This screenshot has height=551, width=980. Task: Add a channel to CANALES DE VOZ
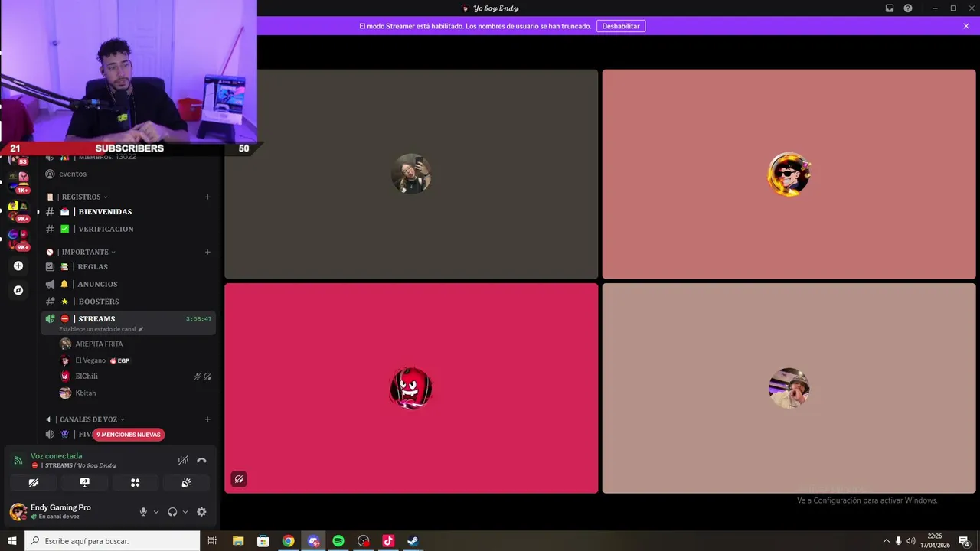[207, 419]
